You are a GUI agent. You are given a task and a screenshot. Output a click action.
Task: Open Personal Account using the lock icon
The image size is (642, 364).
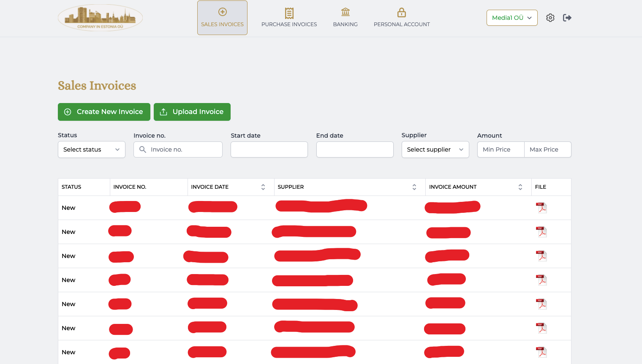coord(401,13)
